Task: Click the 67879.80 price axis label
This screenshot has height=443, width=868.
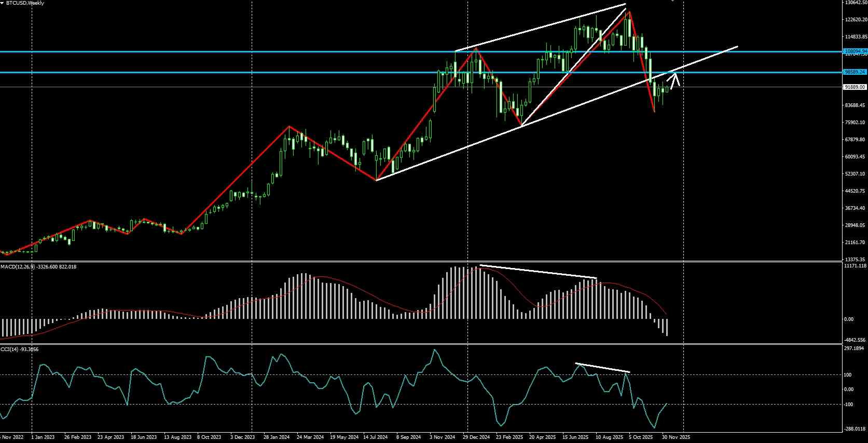Action: click(856, 140)
